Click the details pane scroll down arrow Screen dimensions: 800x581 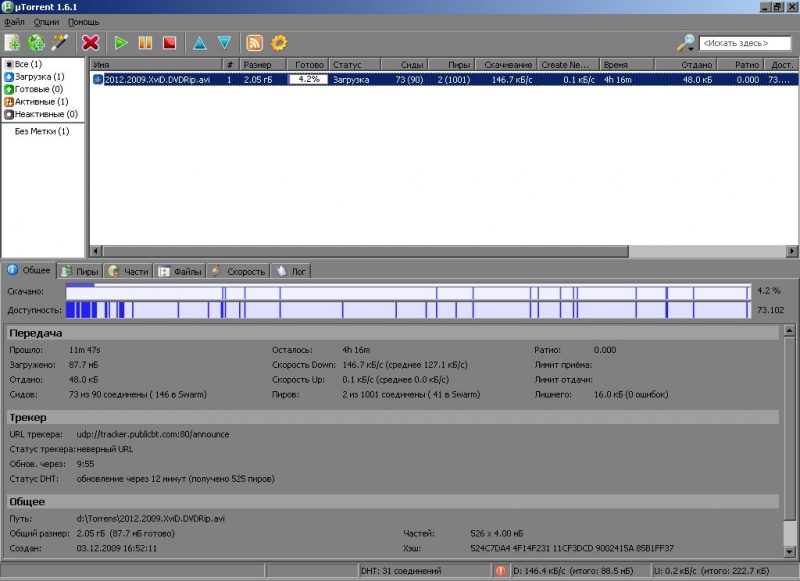(x=789, y=551)
